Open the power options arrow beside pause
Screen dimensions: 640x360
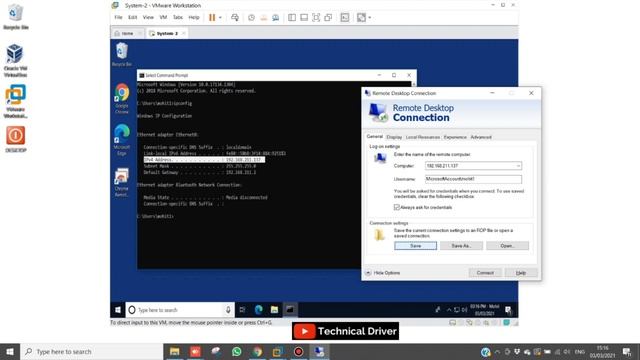(x=220, y=18)
